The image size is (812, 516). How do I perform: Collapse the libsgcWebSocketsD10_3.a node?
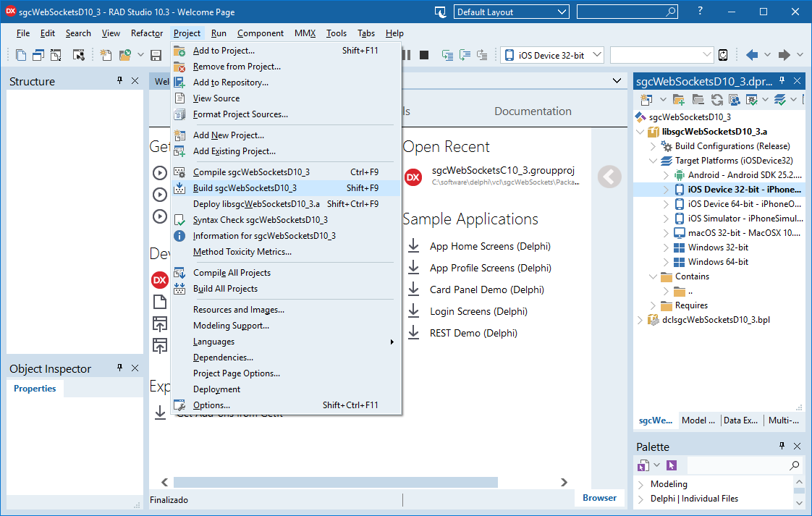(640, 132)
